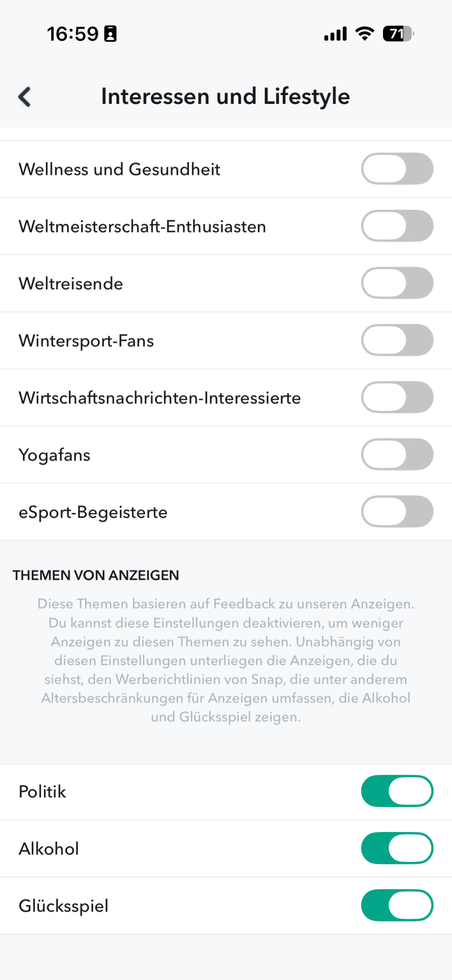Tap the clock showing 16:59
452x980 pixels.
pyautogui.click(x=72, y=34)
